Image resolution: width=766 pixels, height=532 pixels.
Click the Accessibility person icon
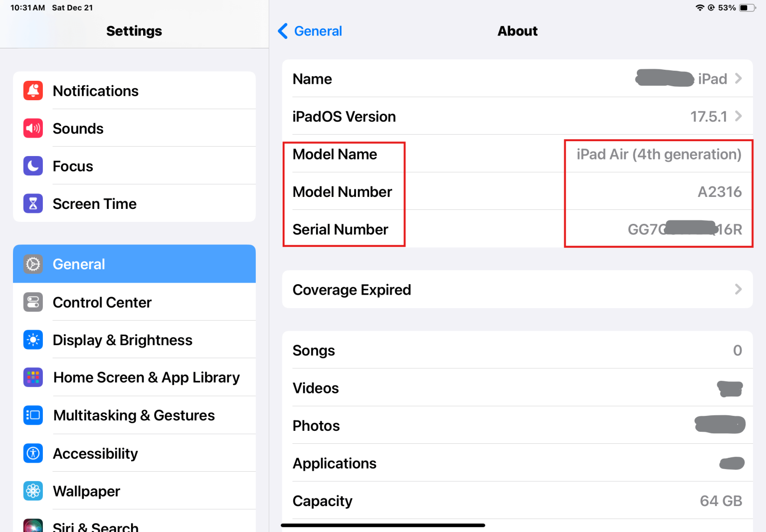32,453
